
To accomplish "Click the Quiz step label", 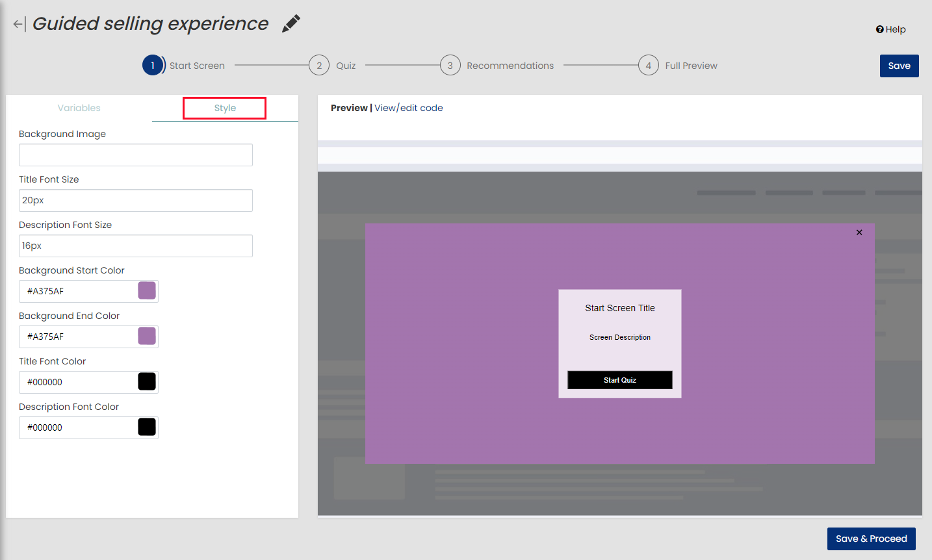I will (x=346, y=66).
